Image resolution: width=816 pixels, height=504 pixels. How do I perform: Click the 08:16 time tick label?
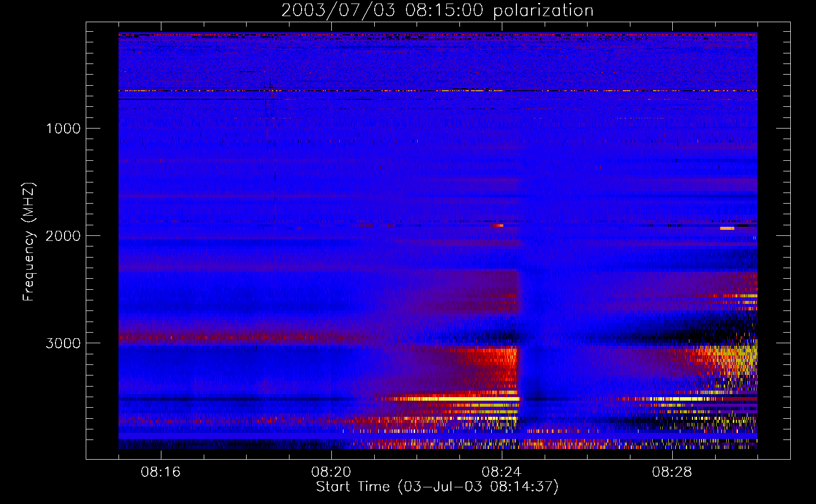coord(161,472)
